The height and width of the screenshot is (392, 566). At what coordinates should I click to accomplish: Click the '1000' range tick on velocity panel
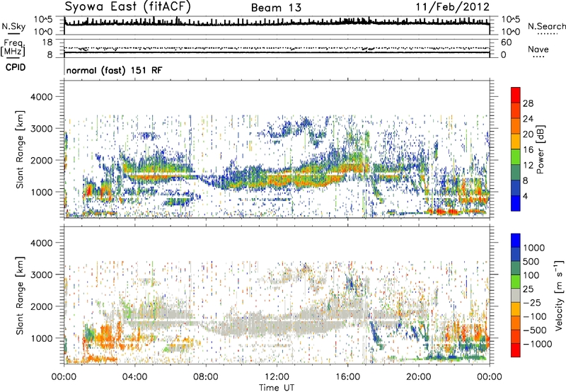pyautogui.click(x=41, y=338)
